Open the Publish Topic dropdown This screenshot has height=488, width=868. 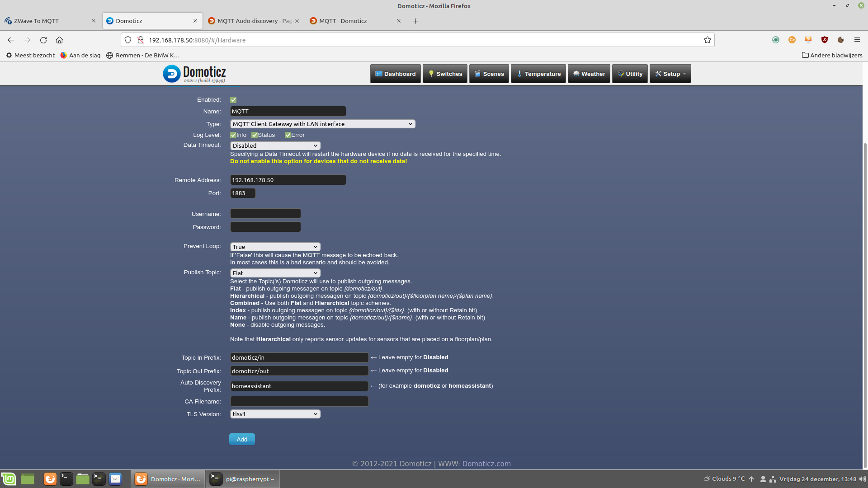(275, 273)
